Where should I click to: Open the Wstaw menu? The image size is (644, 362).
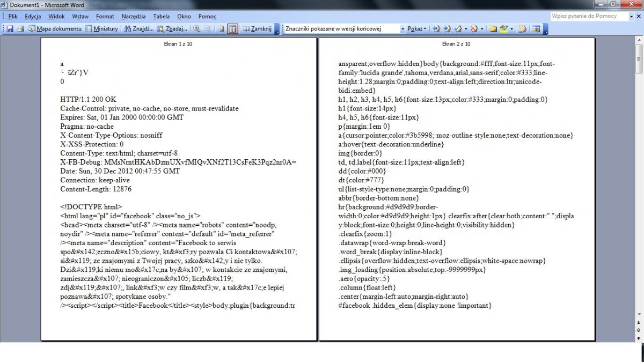[x=80, y=17]
